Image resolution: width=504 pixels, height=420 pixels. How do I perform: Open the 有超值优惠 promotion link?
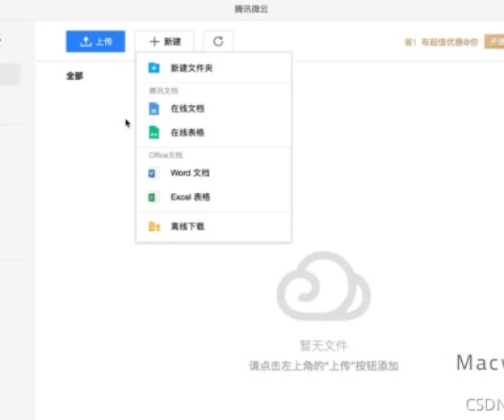(441, 42)
